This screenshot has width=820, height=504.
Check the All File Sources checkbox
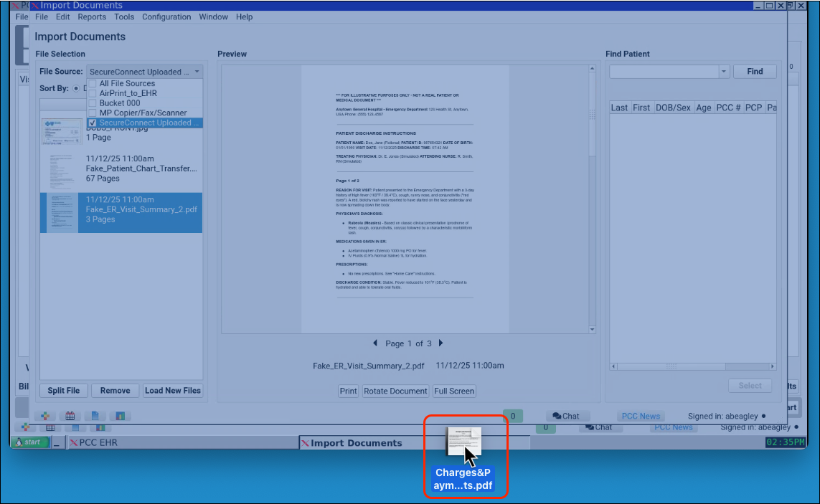[x=92, y=84]
